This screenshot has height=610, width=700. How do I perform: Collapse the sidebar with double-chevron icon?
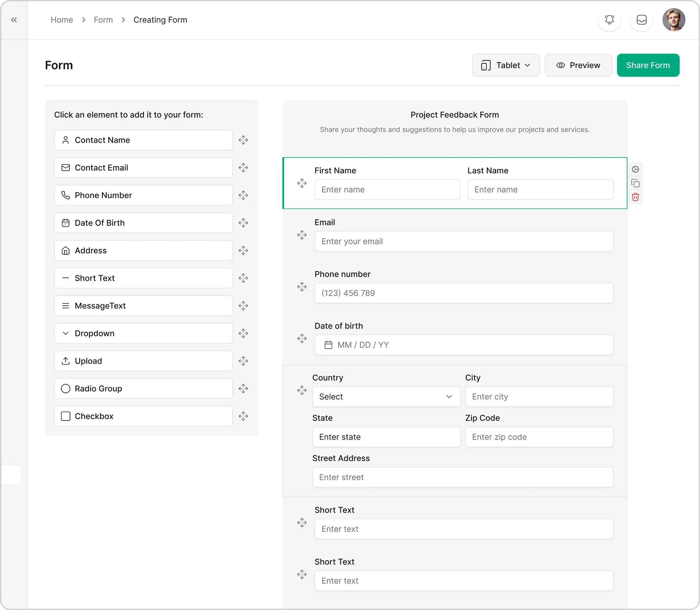tap(14, 20)
